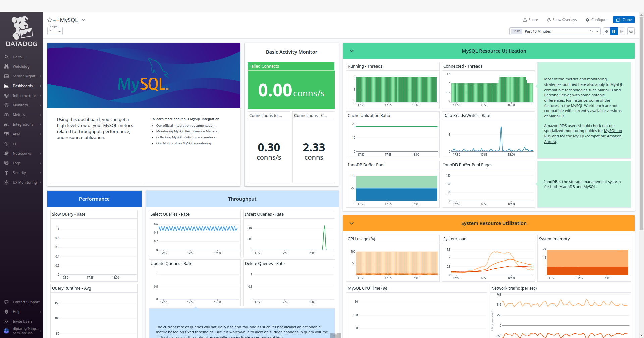Open Invite Users in sidebar
644x338 pixels.
click(22, 321)
